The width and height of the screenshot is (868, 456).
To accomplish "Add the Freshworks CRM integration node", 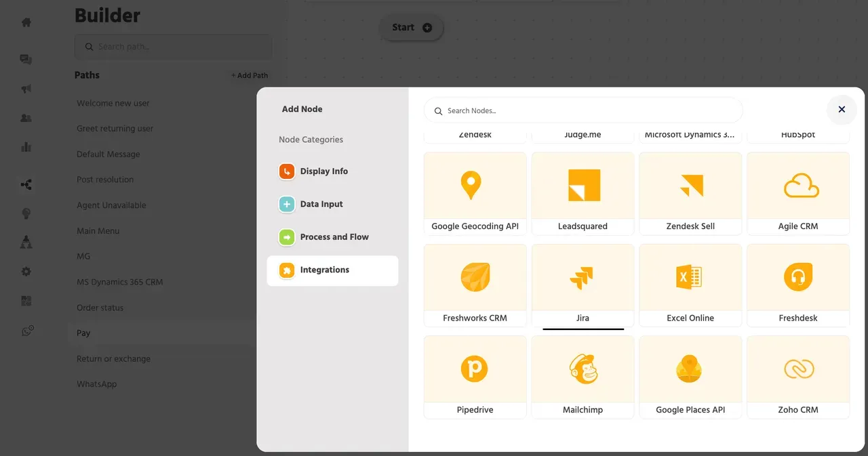I will coord(475,285).
